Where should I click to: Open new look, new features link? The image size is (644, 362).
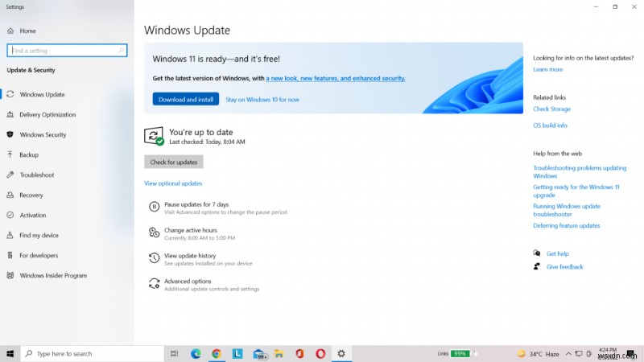[x=335, y=78]
